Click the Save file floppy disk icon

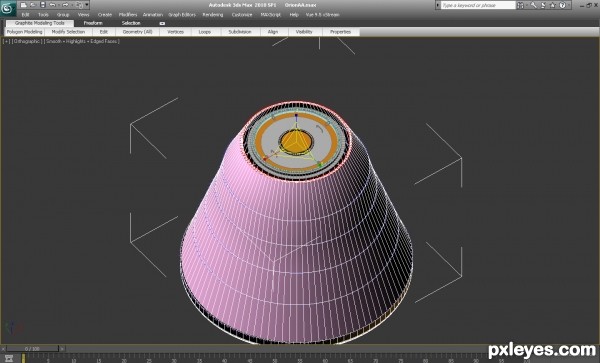tap(42, 5)
